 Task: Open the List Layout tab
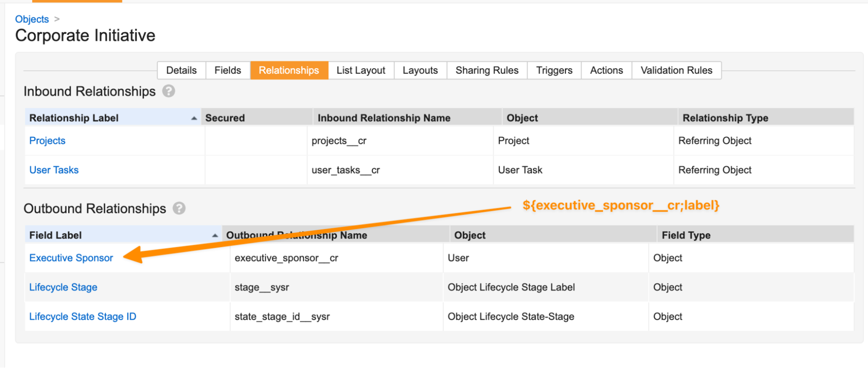coord(360,70)
